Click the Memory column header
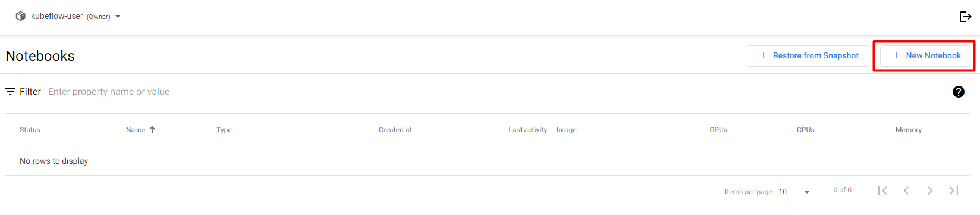The width and height of the screenshot is (980, 215). point(909,130)
